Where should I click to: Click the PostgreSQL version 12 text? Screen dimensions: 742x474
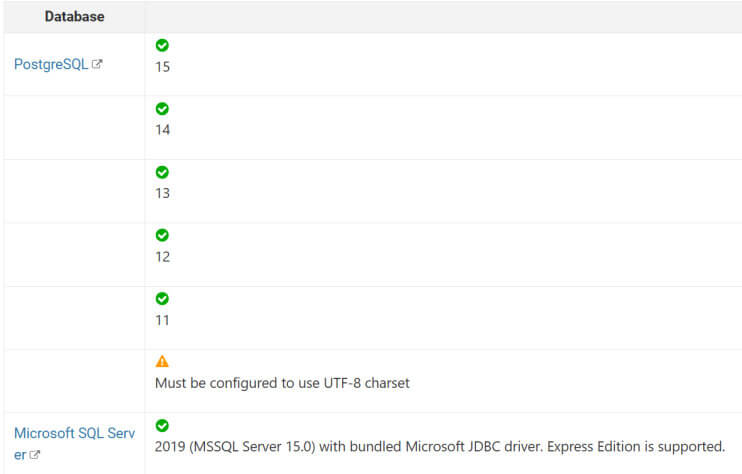[162, 256]
